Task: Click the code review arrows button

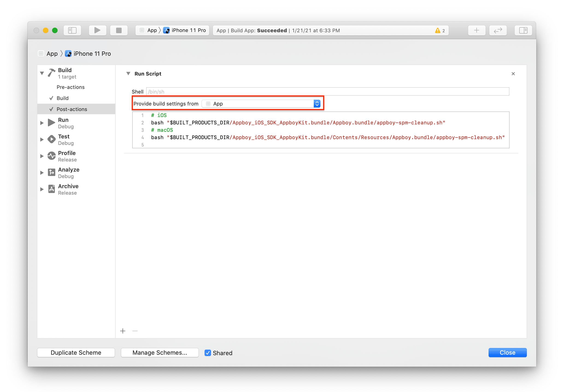Action: [x=498, y=30]
